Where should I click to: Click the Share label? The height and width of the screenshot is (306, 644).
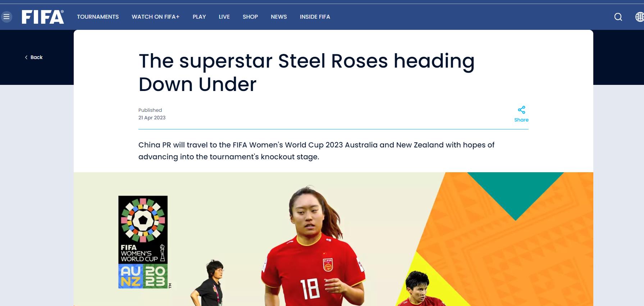coord(521,120)
